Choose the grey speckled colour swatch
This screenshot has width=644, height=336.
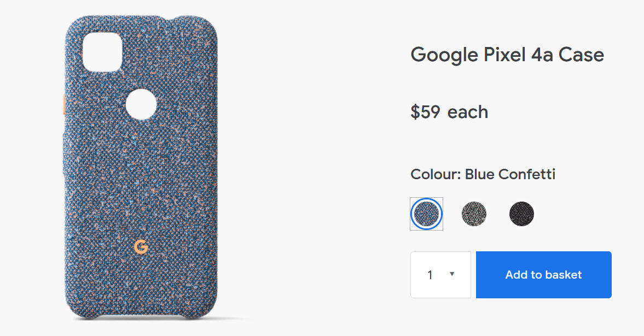point(474,214)
